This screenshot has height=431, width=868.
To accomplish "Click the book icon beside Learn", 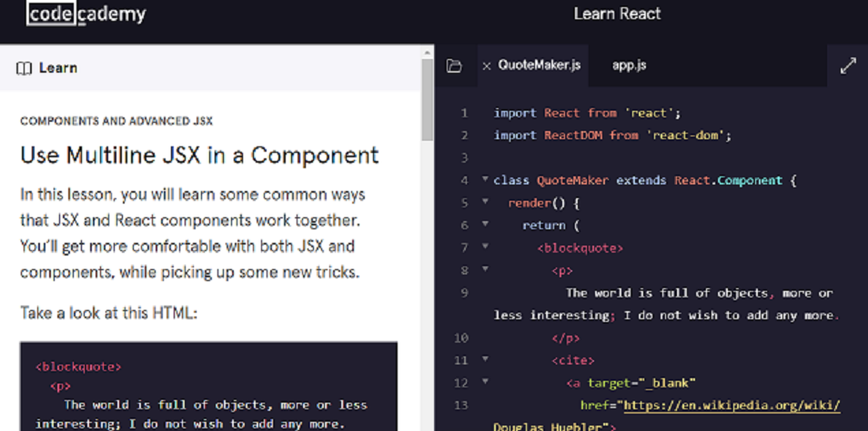I will click(x=24, y=68).
